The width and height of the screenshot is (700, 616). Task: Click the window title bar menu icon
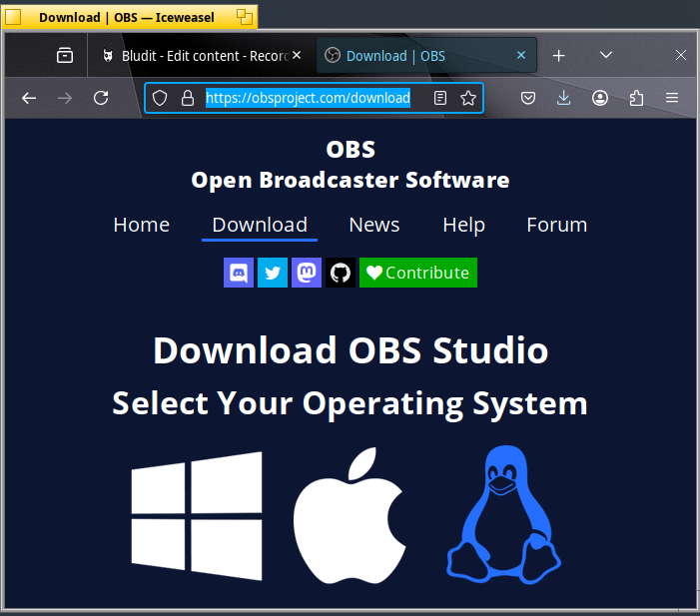(13, 17)
